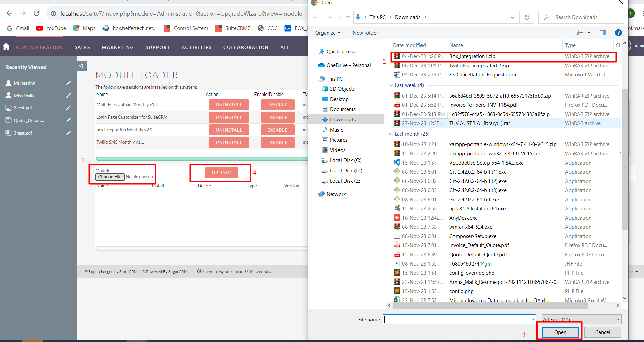
Task: Select Network in navigation pane
Action: (332, 194)
